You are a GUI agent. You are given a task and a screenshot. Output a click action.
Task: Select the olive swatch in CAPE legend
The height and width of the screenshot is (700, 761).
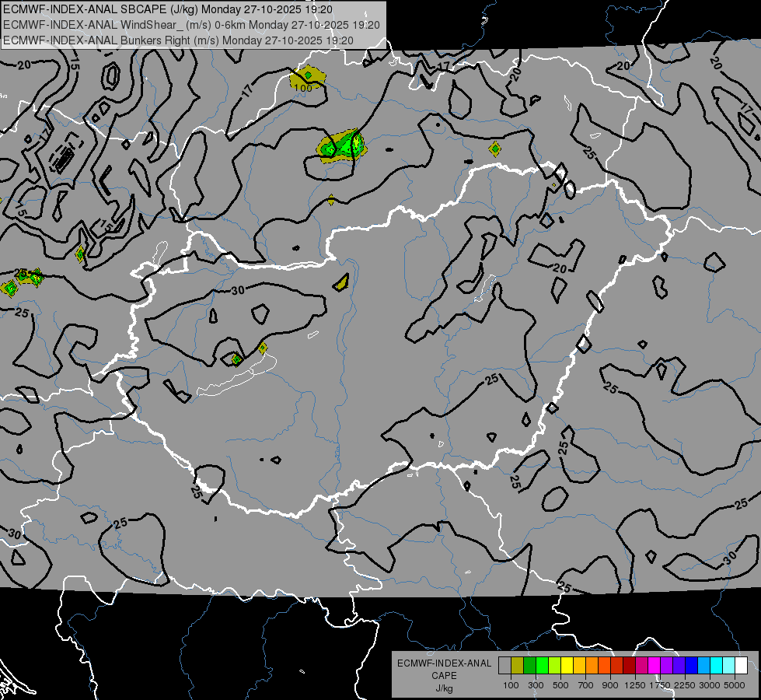pyautogui.click(x=518, y=666)
